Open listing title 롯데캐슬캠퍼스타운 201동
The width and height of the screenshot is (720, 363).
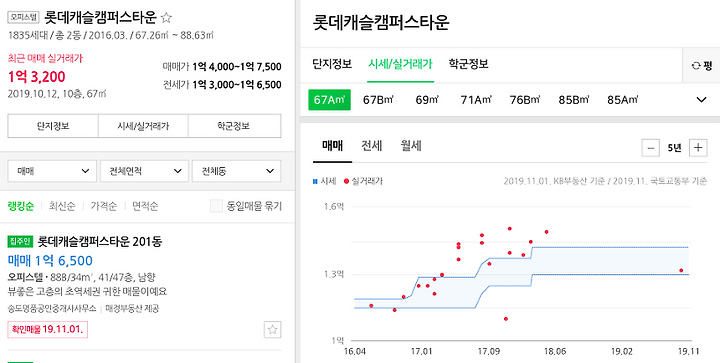[100, 241]
